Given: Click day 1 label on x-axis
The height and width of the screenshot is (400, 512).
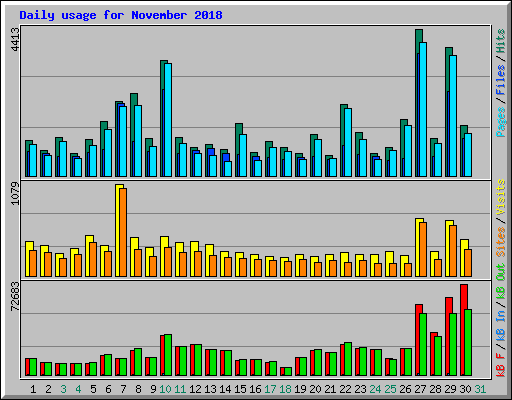Looking at the screenshot, I should 33,389.
